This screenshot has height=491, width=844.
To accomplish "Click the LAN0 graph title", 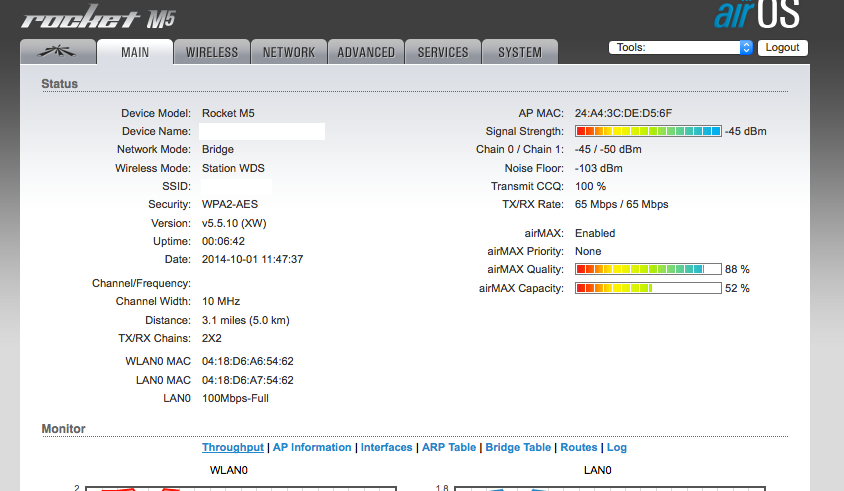I will click(x=597, y=470).
